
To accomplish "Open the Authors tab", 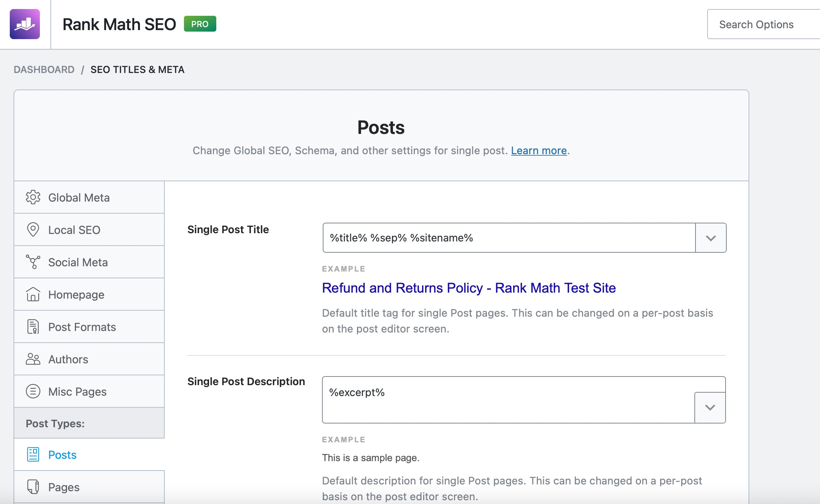I will pyautogui.click(x=89, y=359).
